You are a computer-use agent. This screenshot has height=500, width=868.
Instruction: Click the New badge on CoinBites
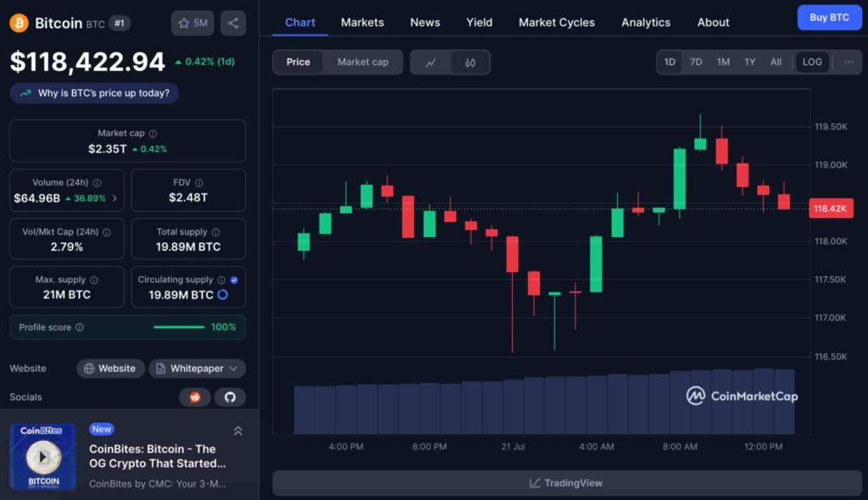[102, 429]
